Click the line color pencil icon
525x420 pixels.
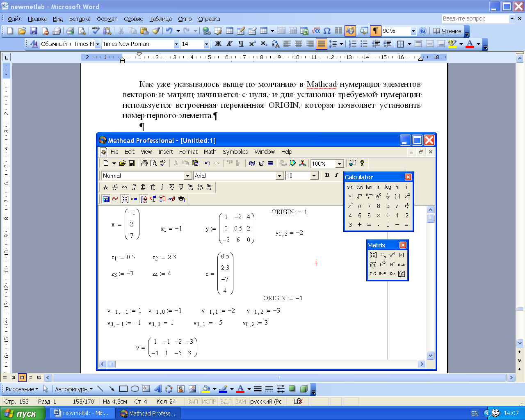pos(223,389)
